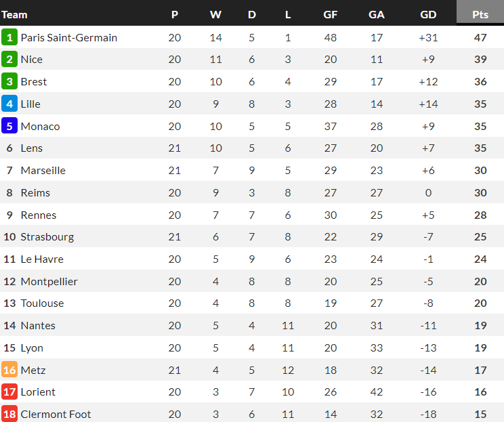
Task: Click the Team column header
Action: 15,14
